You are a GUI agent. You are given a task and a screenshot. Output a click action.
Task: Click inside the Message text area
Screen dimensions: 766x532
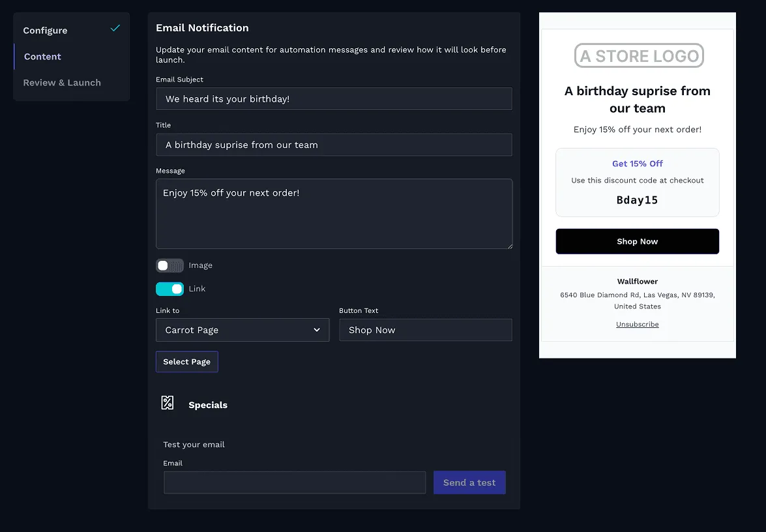coord(334,214)
